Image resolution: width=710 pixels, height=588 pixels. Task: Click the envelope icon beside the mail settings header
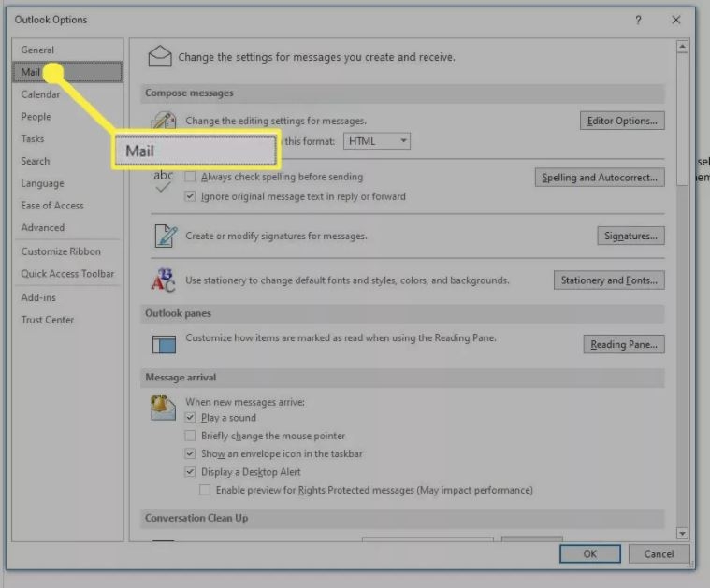pos(160,57)
